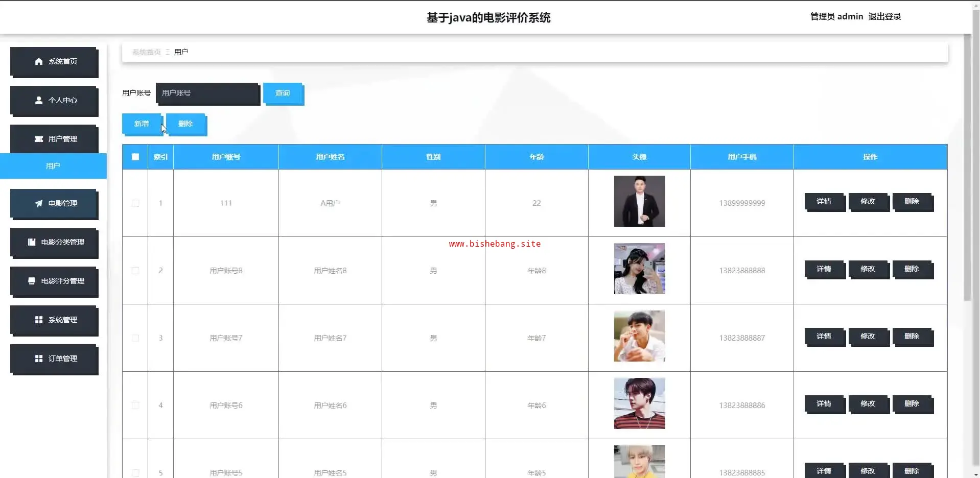Click the icon beside 电影分类管理
Screen dimensions: 980x478
click(x=32, y=242)
